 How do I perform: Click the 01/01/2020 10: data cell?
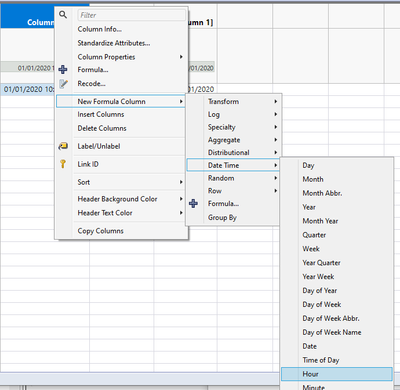[28, 89]
